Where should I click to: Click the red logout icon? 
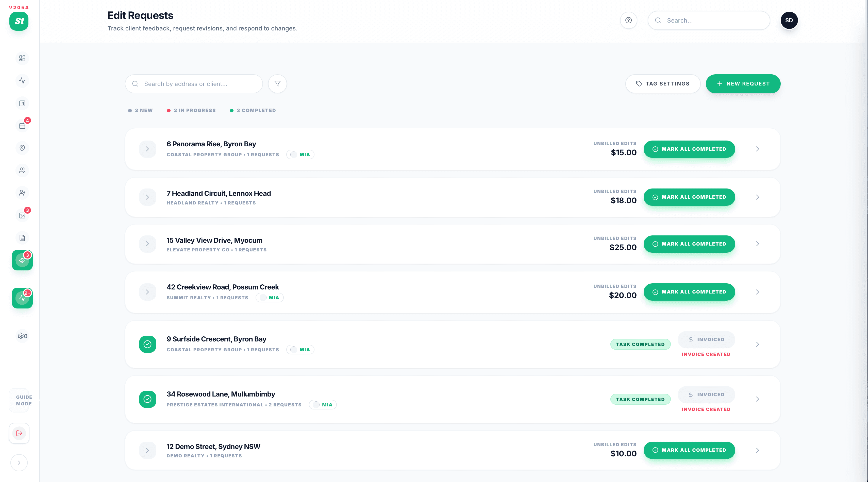[19, 433]
